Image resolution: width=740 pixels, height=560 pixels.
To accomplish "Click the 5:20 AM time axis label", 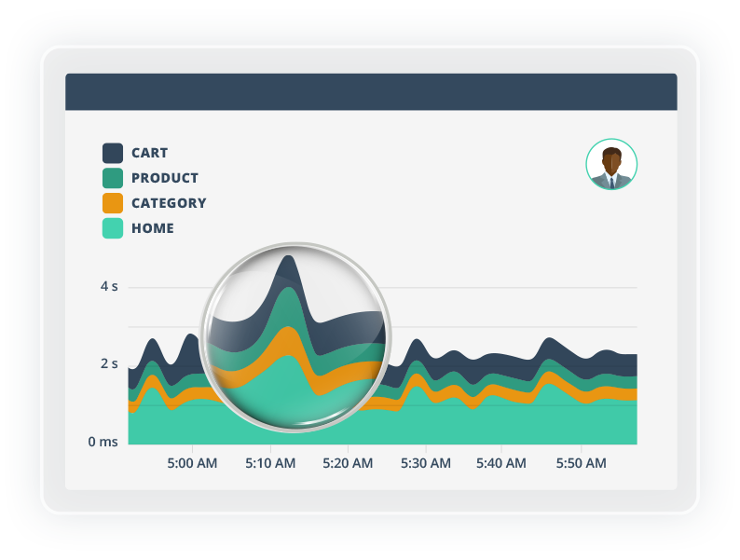I will pyautogui.click(x=347, y=463).
